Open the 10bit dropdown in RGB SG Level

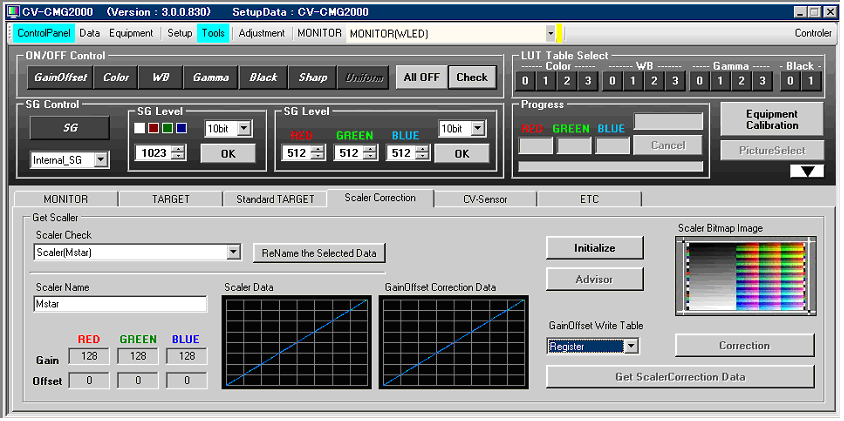[479, 129]
